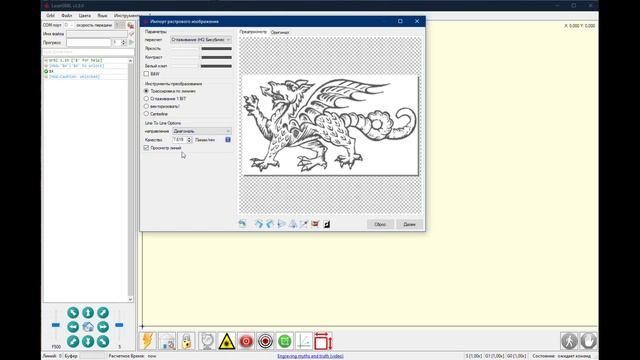The height and width of the screenshot is (360, 640).
Task: Click the black-and-red target focus icon
Action: click(265, 341)
